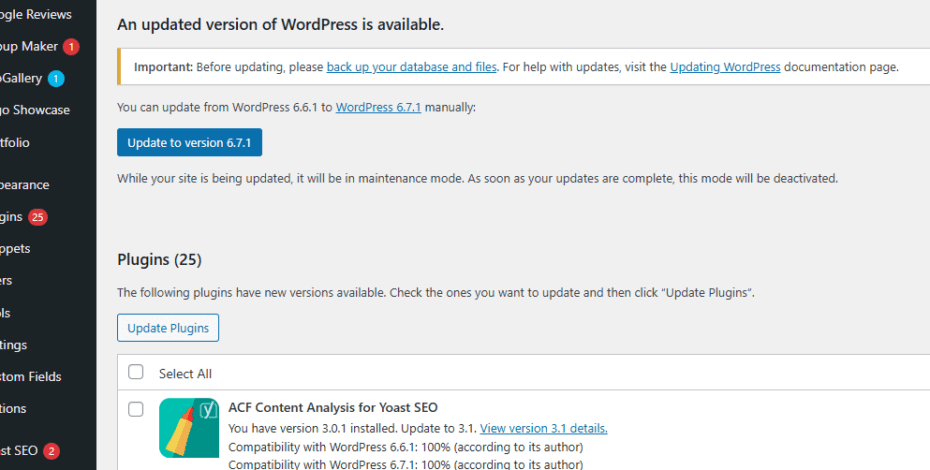Click the Plugins (25) section heading
This screenshot has width=930, height=470.
point(160,260)
